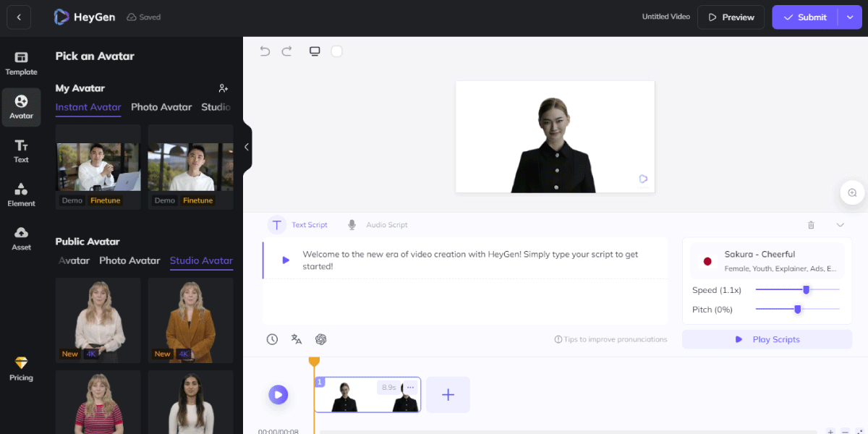Switch to the Text Script tab

tap(298, 225)
